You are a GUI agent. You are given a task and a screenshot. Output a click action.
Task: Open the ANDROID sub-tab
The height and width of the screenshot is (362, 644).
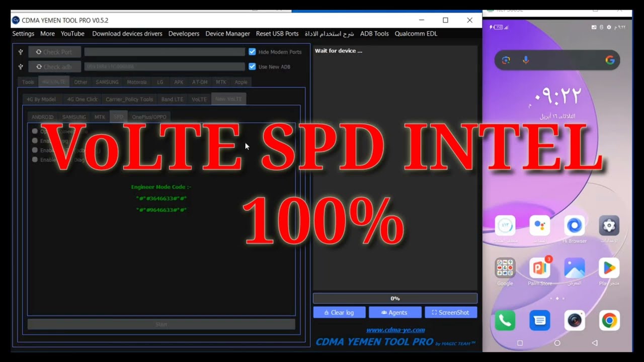[42, 117]
